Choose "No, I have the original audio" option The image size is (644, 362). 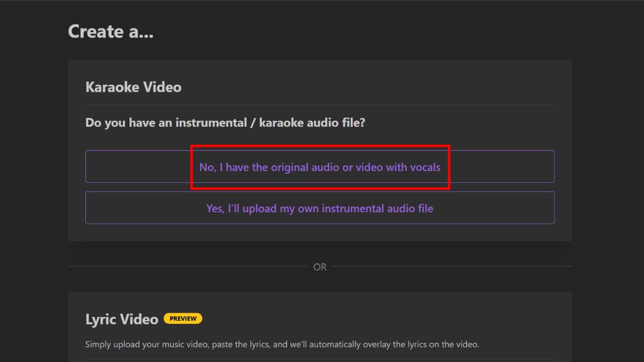[x=319, y=167]
